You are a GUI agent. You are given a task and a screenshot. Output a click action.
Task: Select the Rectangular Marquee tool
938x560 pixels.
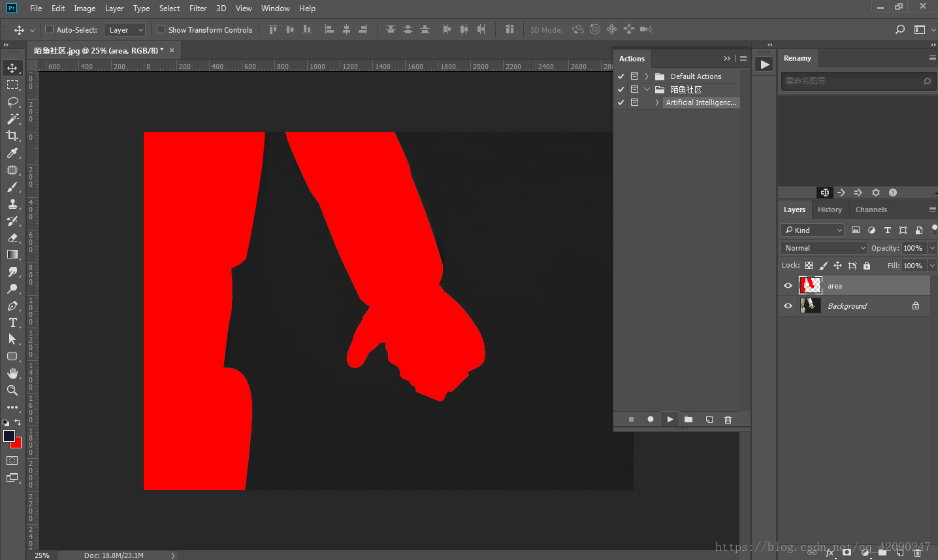(12, 85)
